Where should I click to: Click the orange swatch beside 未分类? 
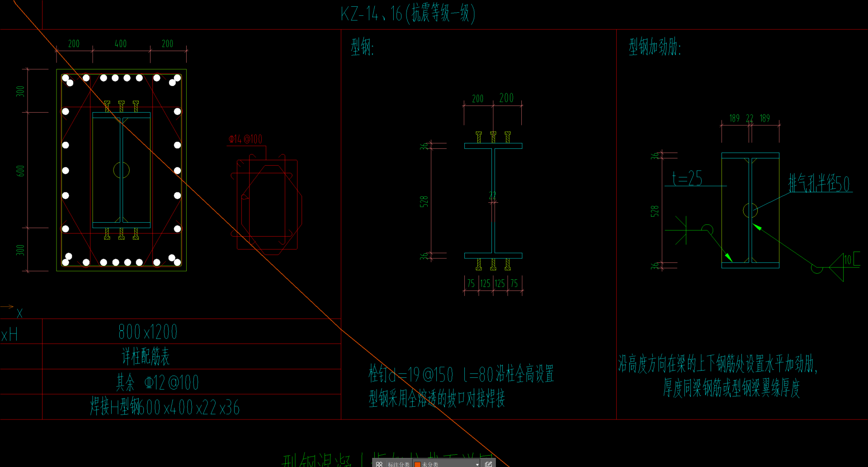pos(417,464)
